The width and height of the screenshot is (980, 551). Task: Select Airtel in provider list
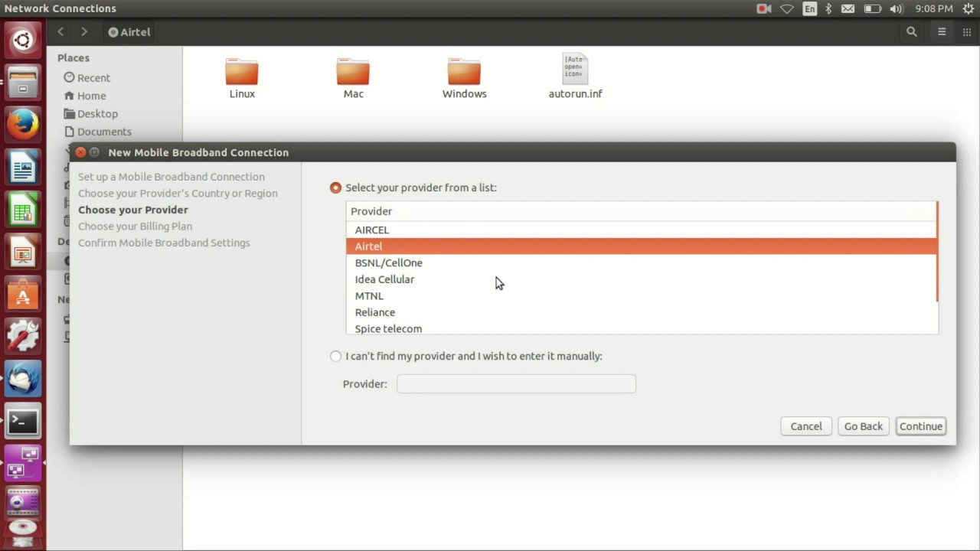click(x=641, y=246)
